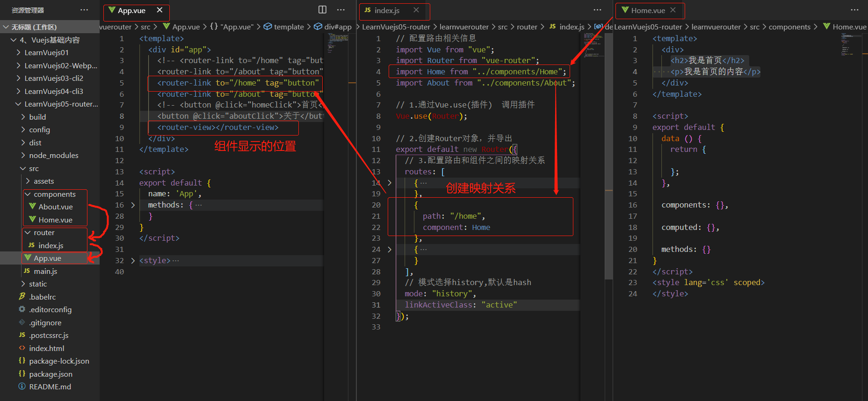Click src breadcrumb above App.vue editor
The width and height of the screenshot is (868, 401).
coord(145,27)
